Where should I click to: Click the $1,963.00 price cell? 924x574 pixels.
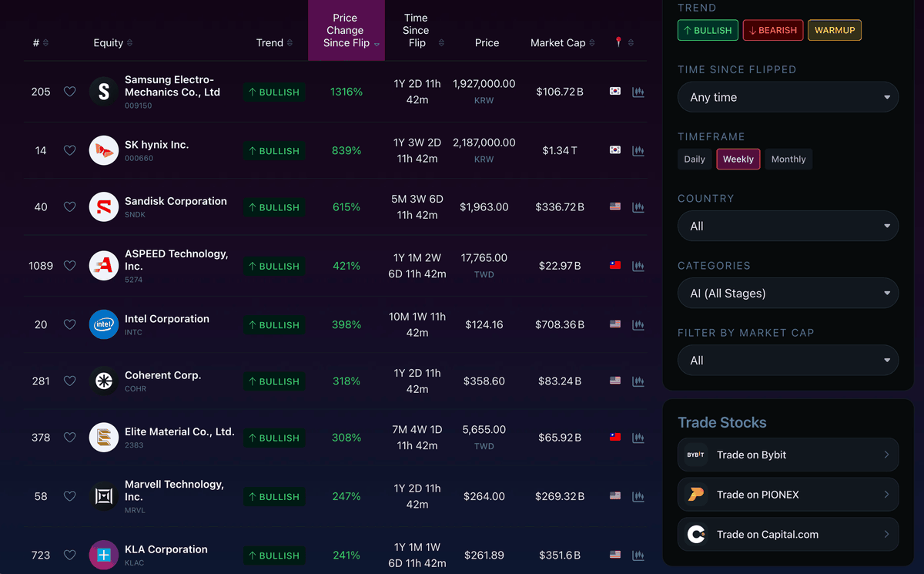(484, 206)
